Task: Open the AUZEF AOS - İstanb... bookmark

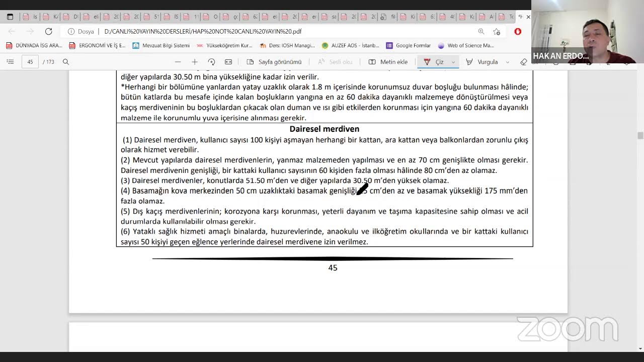Action: tap(351, 45)
